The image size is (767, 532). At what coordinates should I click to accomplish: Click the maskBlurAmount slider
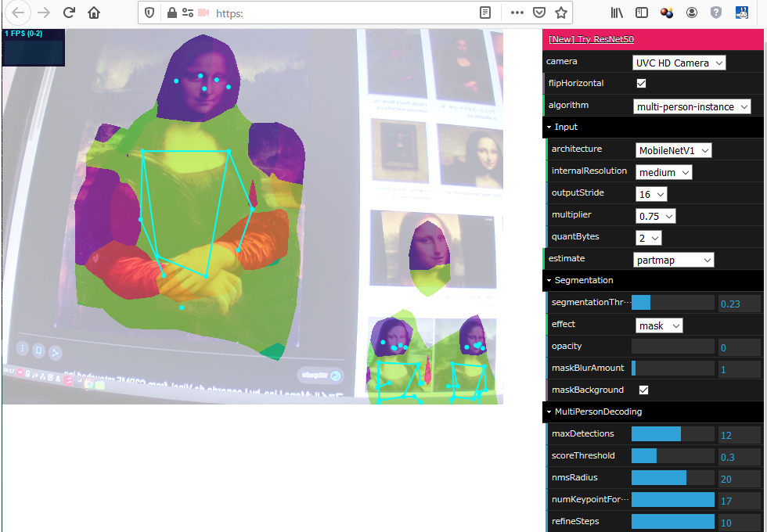click(x=673, y=368)
